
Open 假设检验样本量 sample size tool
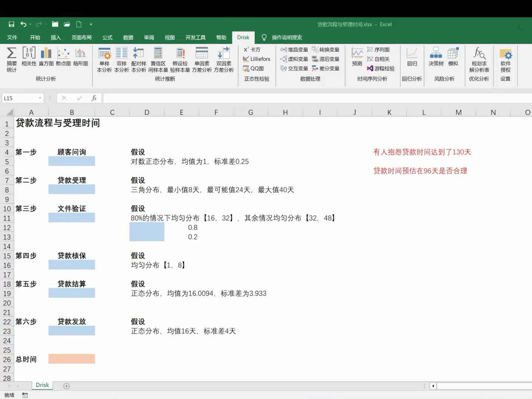pyautogui.click(x=180, y=59)
